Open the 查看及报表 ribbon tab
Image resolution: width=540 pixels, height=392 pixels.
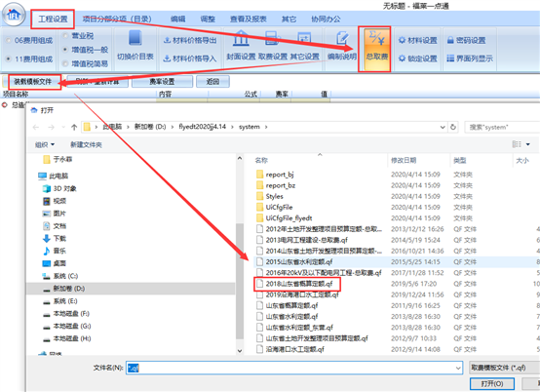point(249,19)
